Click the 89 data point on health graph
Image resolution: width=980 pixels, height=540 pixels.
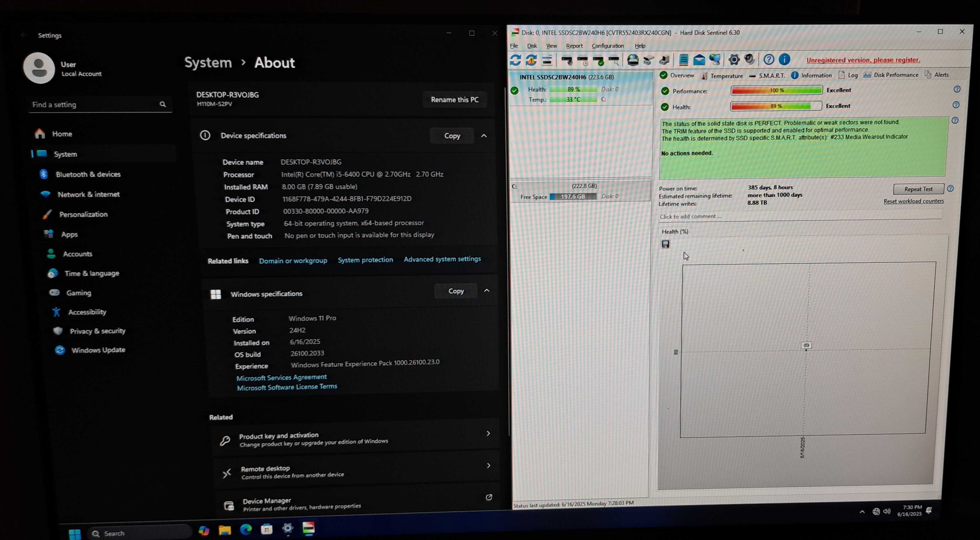[x=806, y=350]
